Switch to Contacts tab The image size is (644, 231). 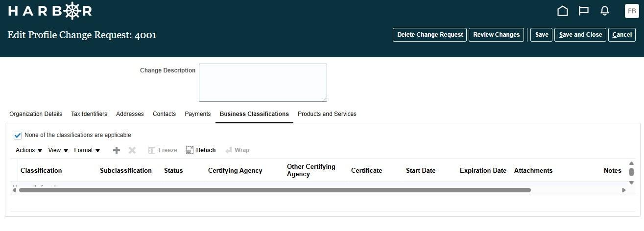point(164,114)
